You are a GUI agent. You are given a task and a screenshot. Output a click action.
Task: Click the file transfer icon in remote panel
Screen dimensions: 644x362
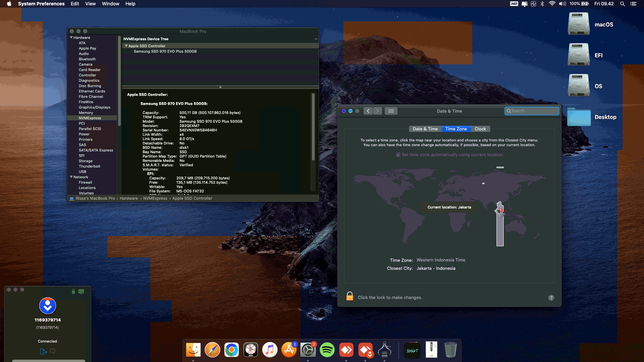(43, 351)
